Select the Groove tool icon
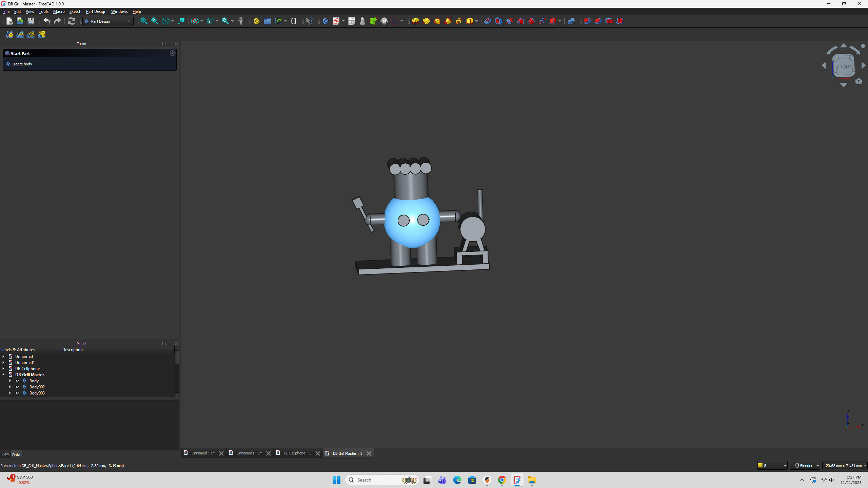868x488 pixels. point(509,21)
